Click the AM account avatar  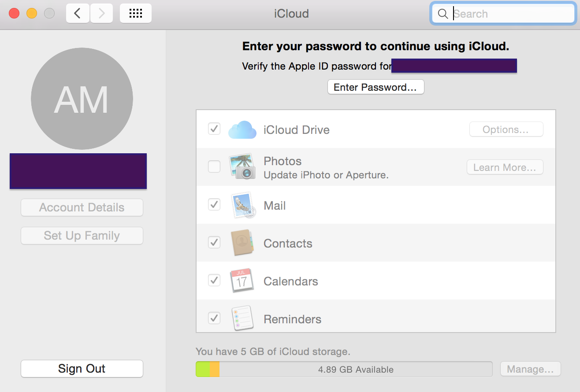[x=82, y=99]
